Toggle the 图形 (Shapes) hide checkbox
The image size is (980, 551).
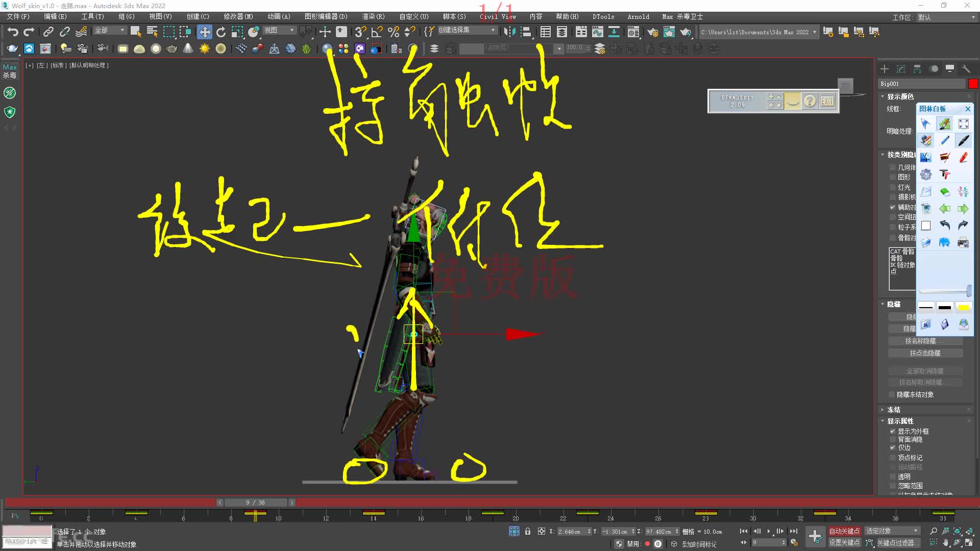click(893, 177)
